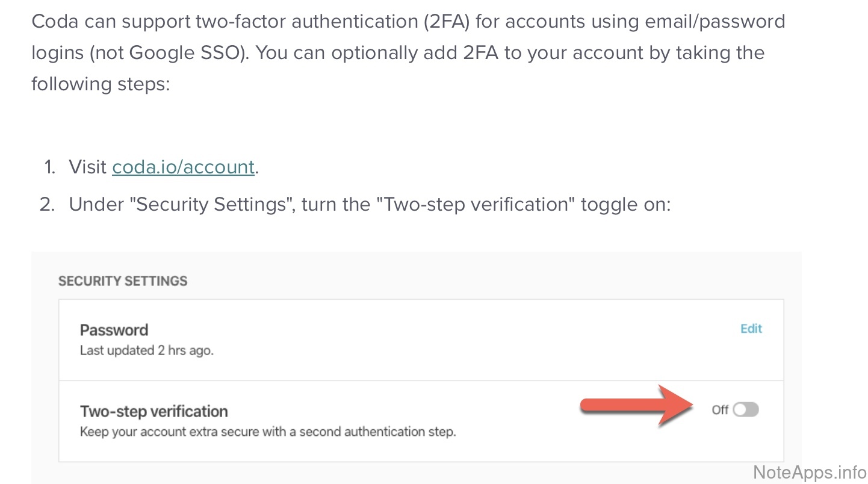This screenshot has height=484, width=868.
Task: Open the coda.io/account link
Action: click(x=183, y=167)
